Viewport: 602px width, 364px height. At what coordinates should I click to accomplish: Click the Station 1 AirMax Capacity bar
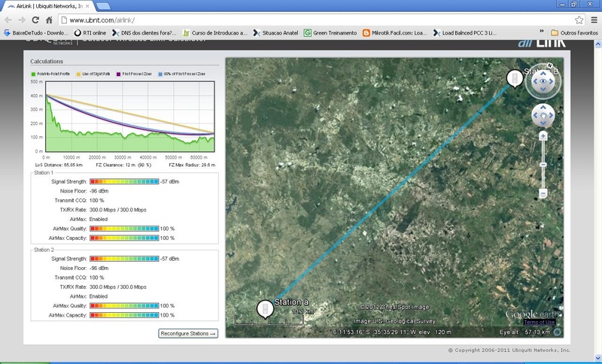coord(124,238)
